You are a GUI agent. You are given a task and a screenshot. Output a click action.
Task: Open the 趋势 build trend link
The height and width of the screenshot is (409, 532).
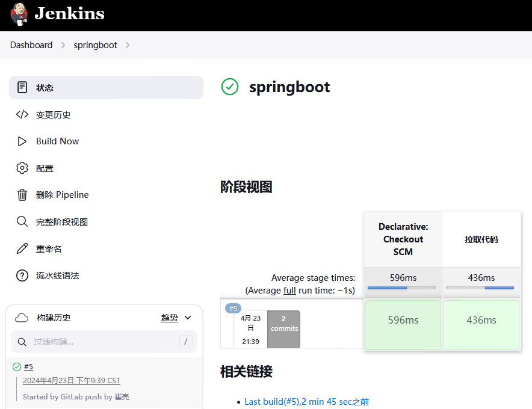coord(170,318)
